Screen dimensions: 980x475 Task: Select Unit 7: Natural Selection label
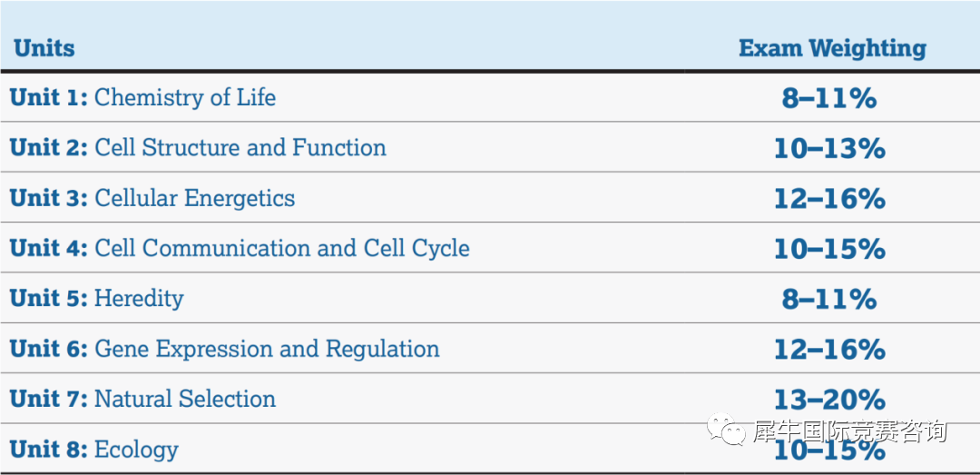[142, 399]
